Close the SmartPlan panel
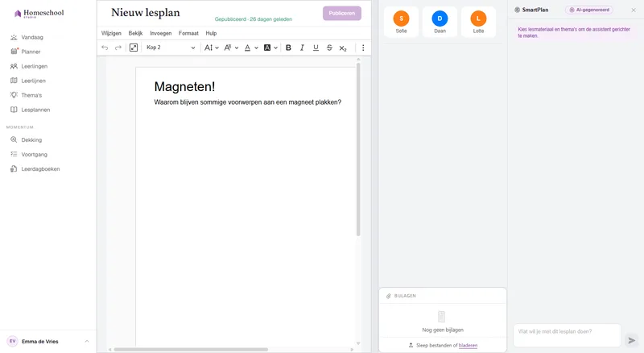644x353 pixels. tap(634, 10)
